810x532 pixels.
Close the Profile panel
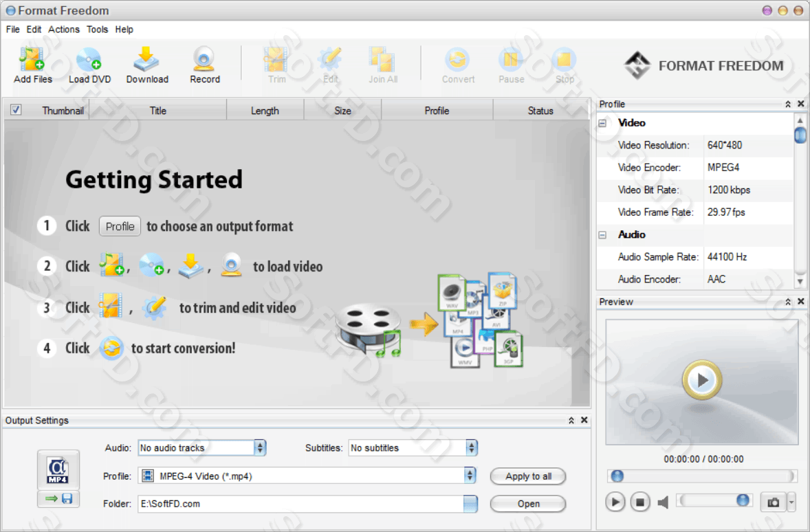(800, 104)
